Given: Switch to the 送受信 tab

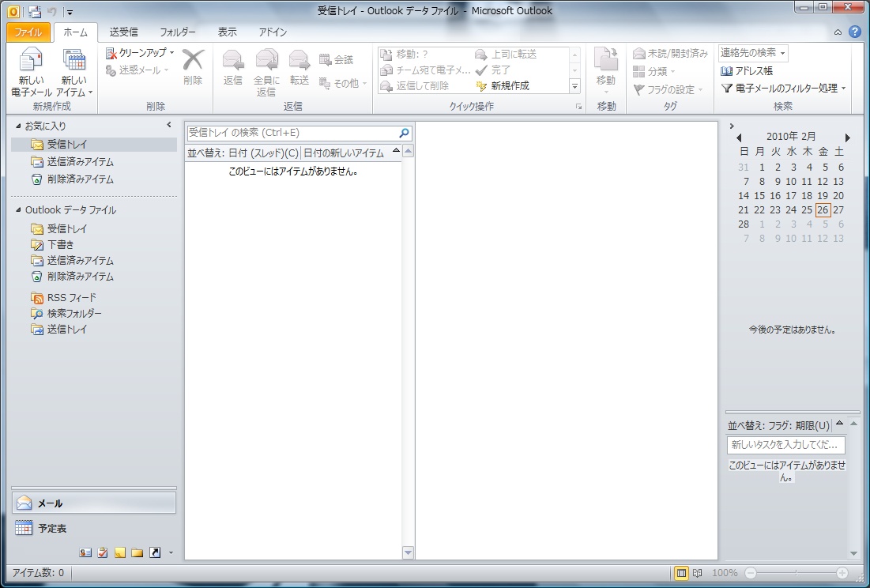Looking at the screenshot, I should pyautogui.click(x=123, y=32).
